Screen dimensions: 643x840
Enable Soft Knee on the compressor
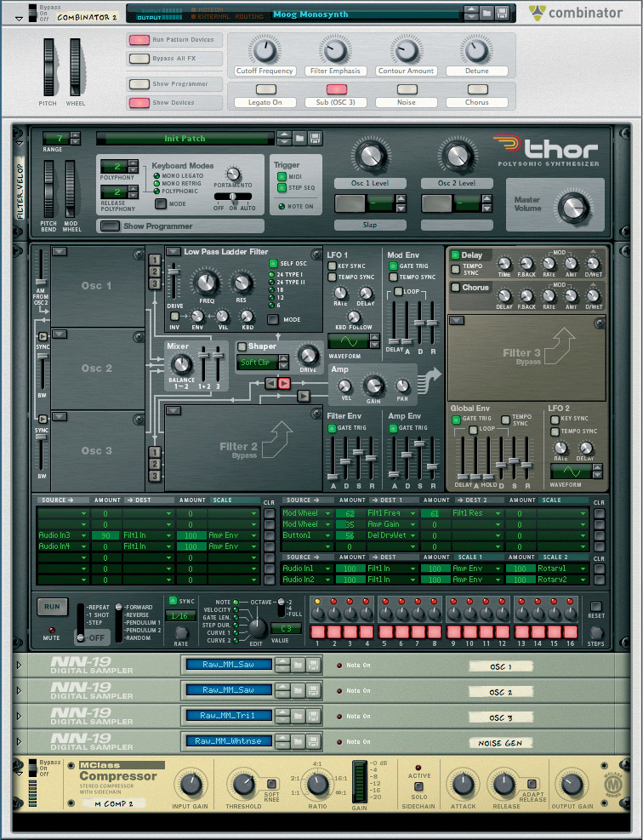[x=271, y=783]
